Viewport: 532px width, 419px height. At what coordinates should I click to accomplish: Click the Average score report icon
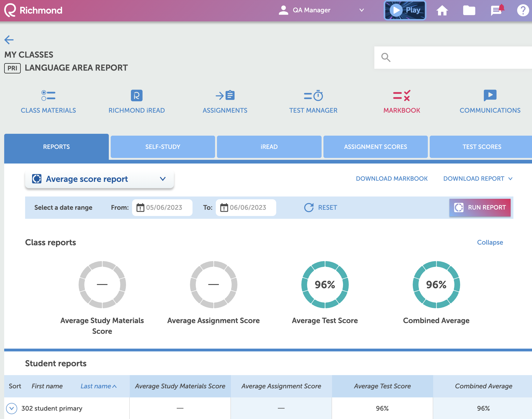pos(37,179)
